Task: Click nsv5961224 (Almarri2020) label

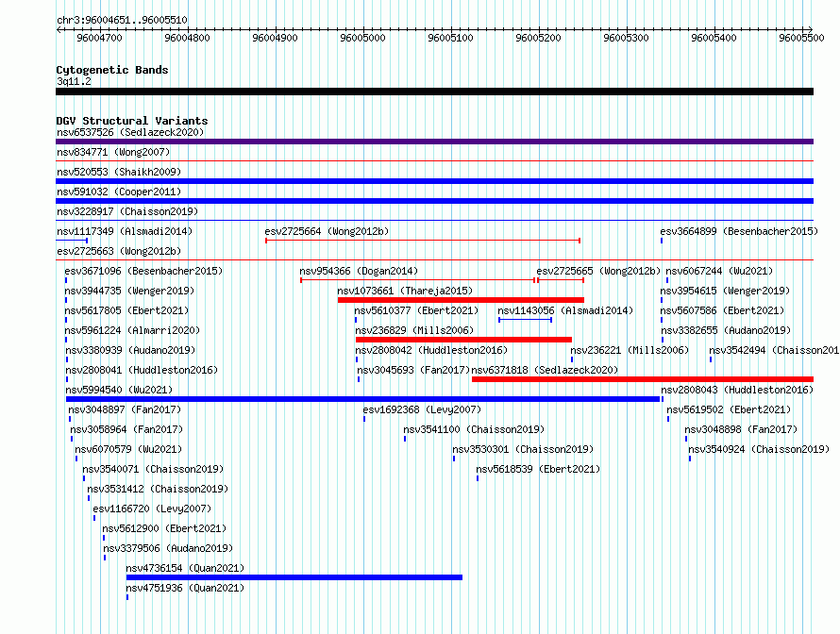Action: (x=132, y=330)
